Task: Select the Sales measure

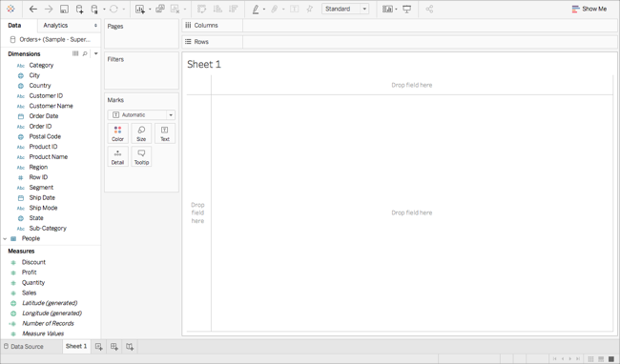Action: 29,293
